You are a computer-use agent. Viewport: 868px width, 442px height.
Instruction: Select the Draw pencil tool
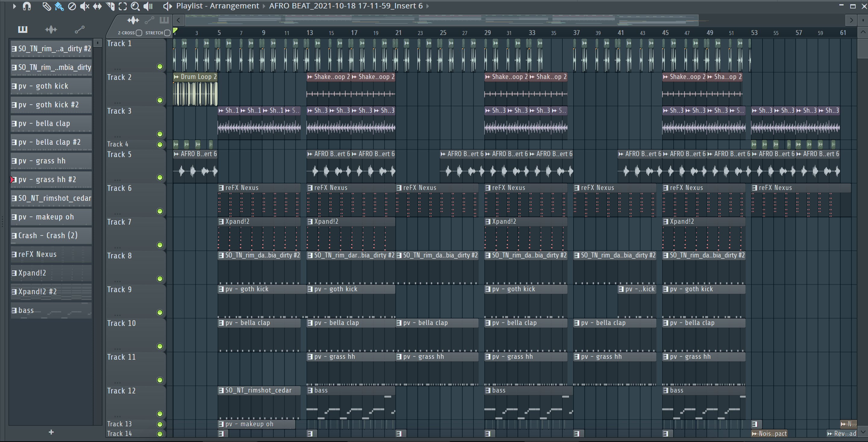coord(46,6)
